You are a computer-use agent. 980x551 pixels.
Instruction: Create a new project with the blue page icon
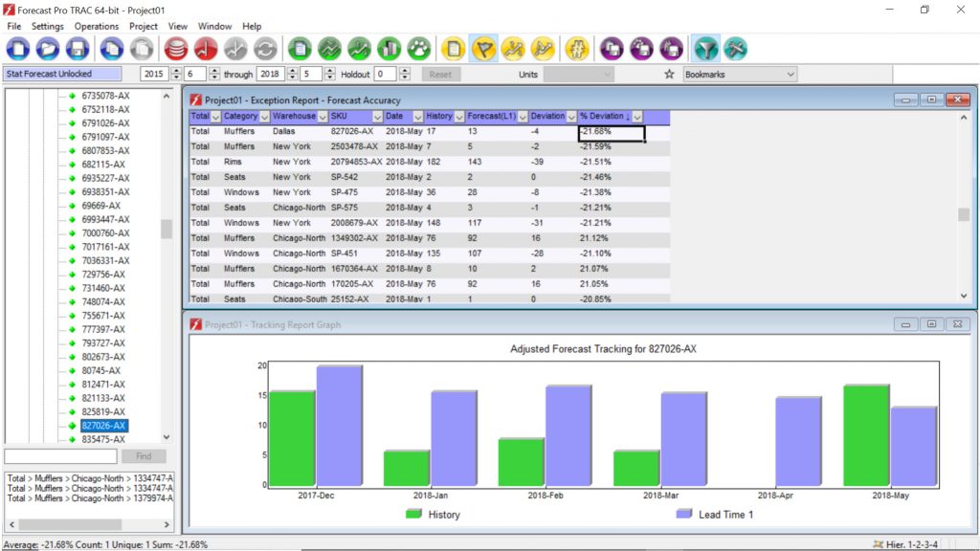[18, 49]
